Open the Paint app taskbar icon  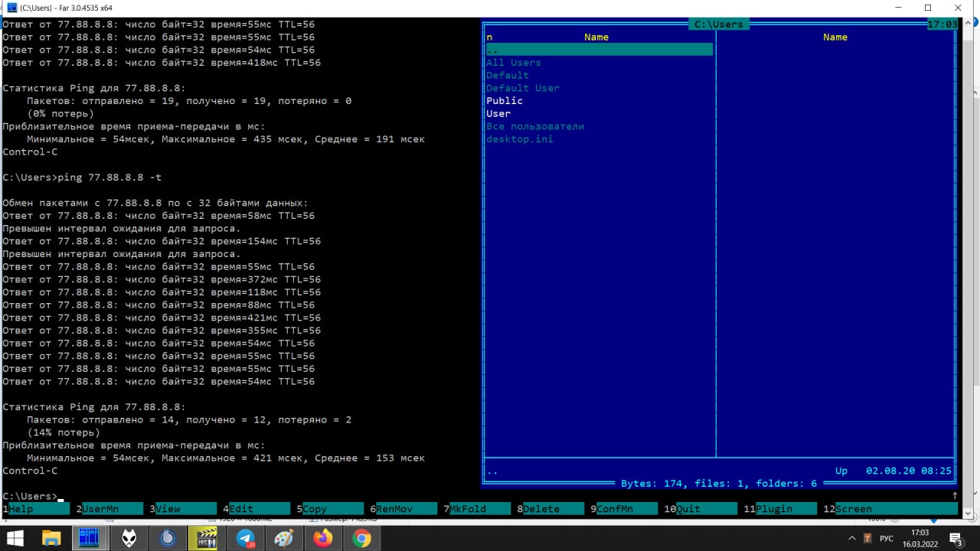[x=284, y=539]
